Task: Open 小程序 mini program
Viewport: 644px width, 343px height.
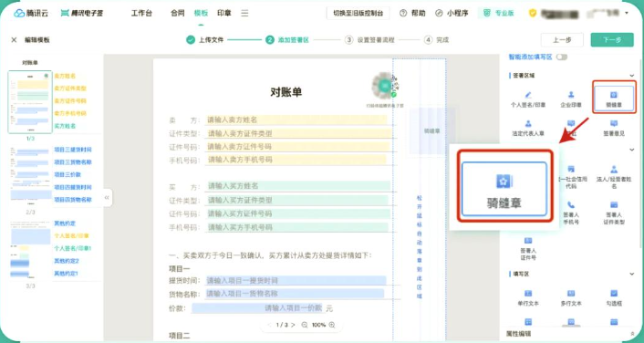Action: point(452,13)
